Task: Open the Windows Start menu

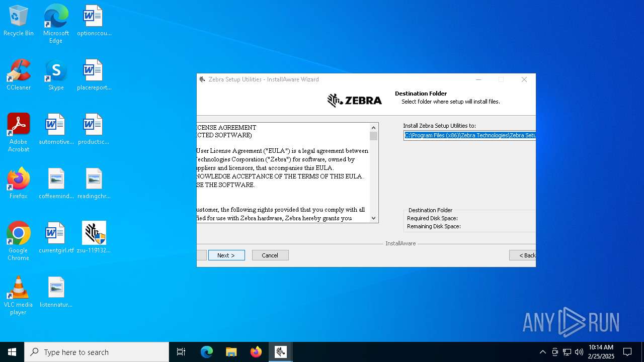Action: click(x=12, y=352)
